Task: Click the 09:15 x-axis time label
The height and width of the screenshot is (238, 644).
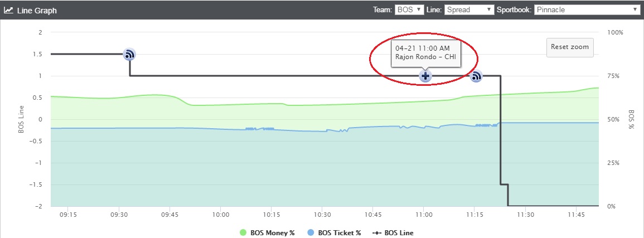Action: (x=68, y=215)
